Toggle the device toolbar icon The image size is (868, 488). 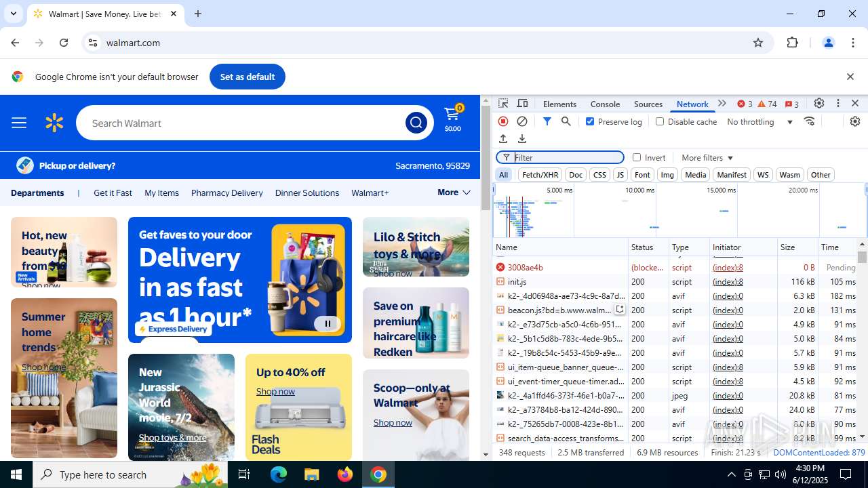tap(522, 104)
